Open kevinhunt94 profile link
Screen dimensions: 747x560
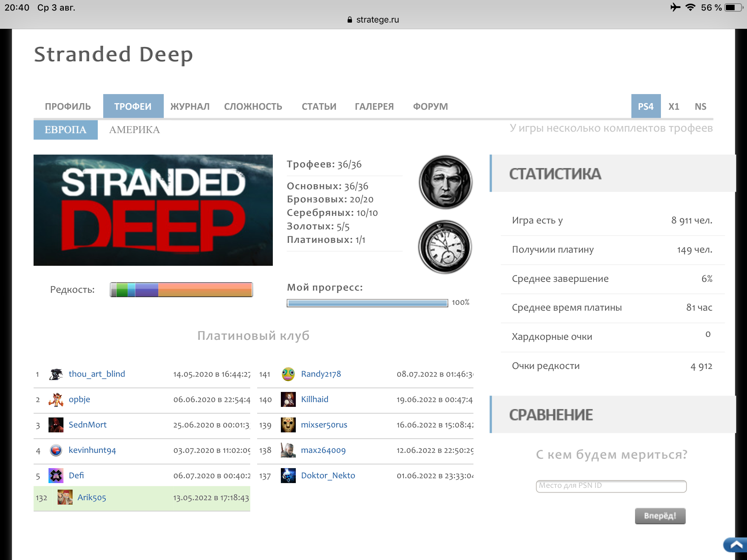tap(92, 450)
